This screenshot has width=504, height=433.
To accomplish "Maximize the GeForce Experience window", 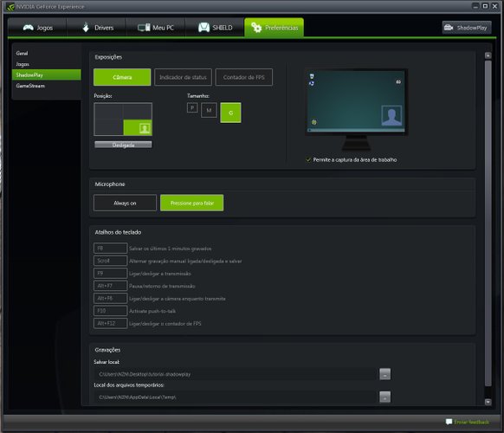I will click(x=485, y=6).
